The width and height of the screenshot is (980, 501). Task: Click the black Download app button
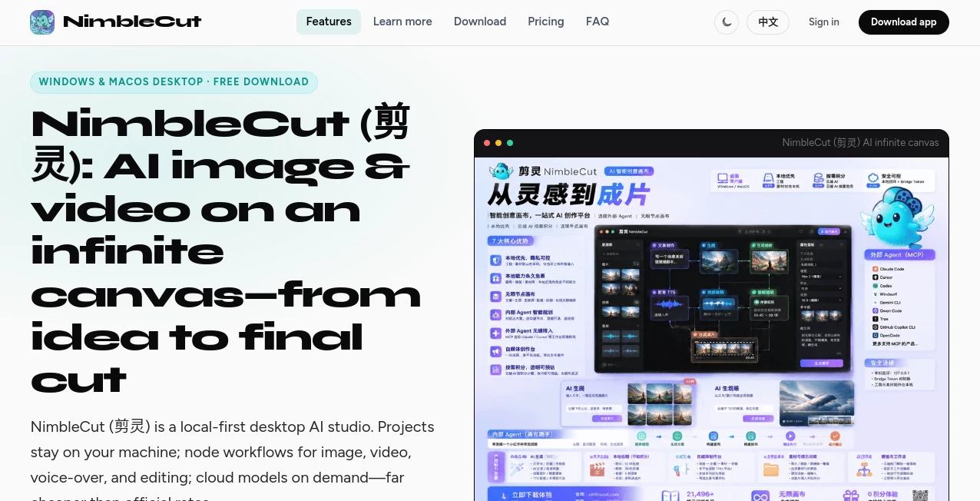(904, 22)
